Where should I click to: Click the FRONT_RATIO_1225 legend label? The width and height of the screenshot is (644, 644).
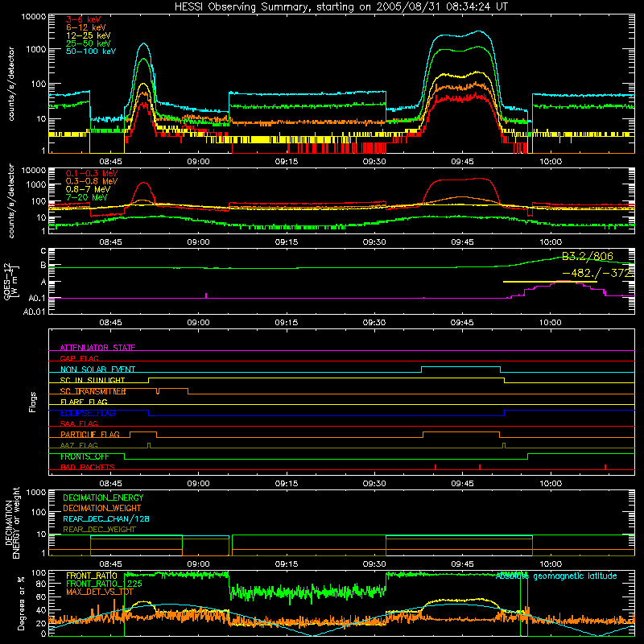pyautogui.click(x=104, y=584)
